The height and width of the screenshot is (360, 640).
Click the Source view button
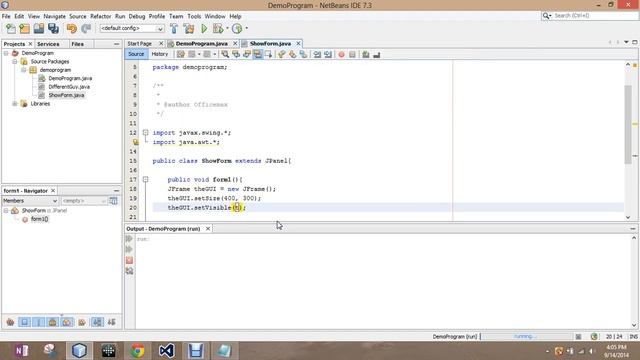point(136,54)
